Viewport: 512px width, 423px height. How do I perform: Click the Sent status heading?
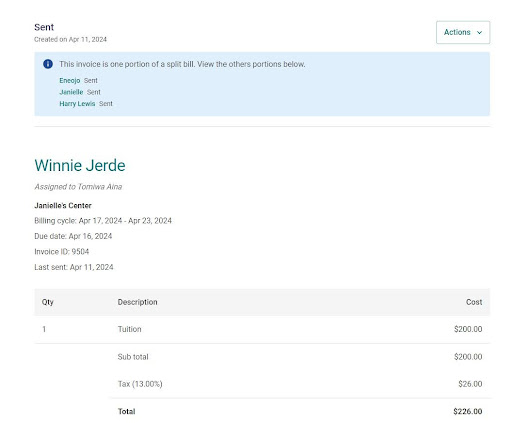click(44, 27)
